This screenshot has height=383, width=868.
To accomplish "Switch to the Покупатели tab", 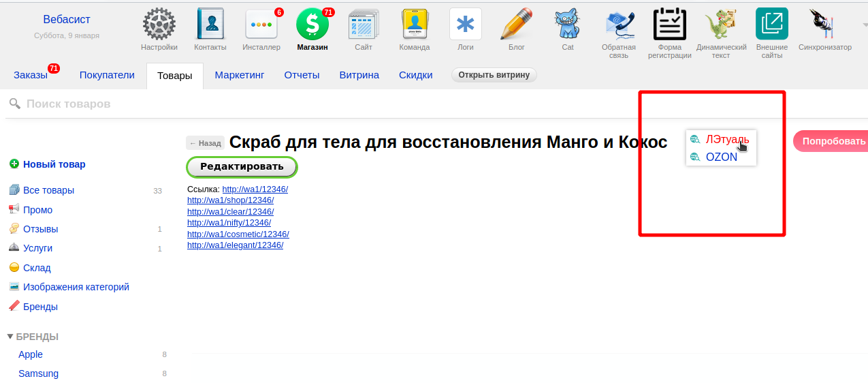I will pos(107,75).
